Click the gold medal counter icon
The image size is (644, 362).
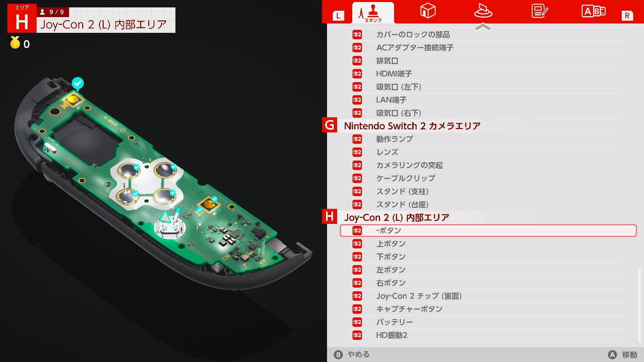tap(15, 43)
